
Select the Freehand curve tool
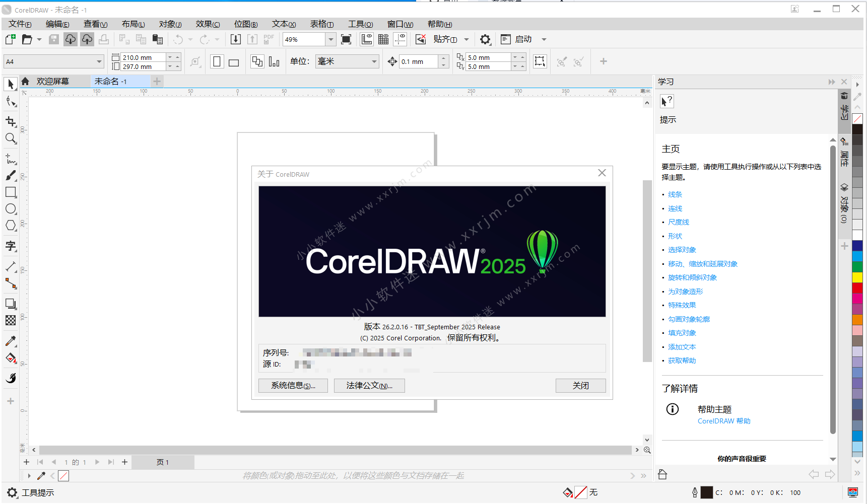[11, 159]
